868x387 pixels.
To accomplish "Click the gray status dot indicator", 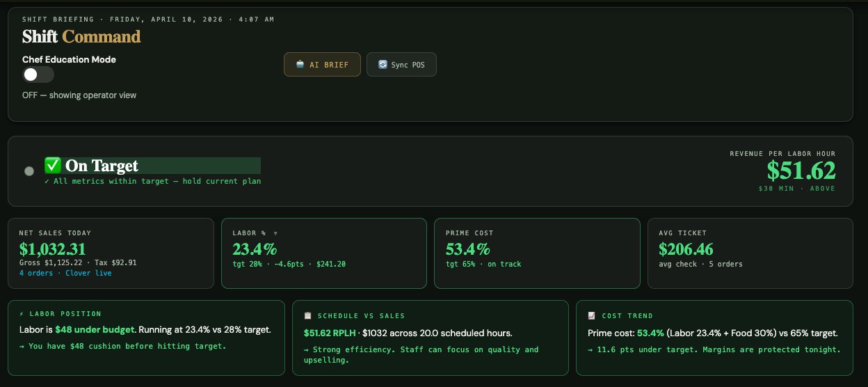I will [x=29, y=171].
